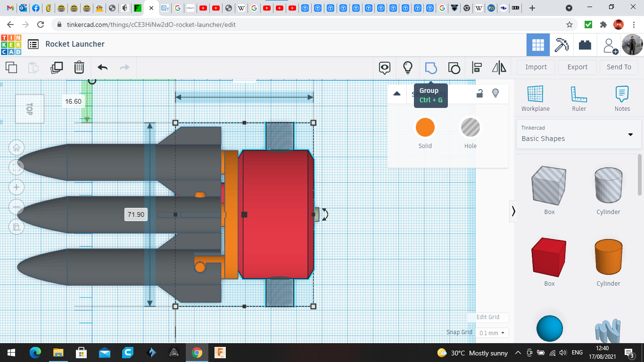The image size is (644, 362).
Task: Undo the last action
Action: coord(102,67)
